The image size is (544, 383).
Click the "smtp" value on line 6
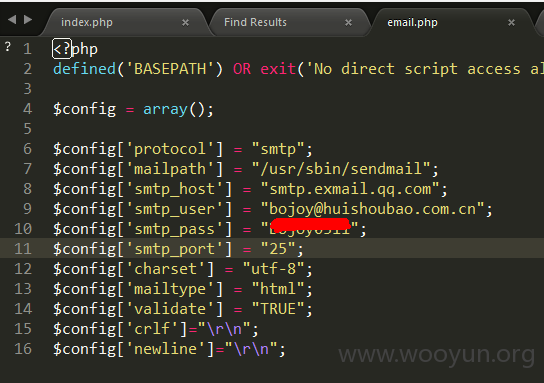[278, 149]
